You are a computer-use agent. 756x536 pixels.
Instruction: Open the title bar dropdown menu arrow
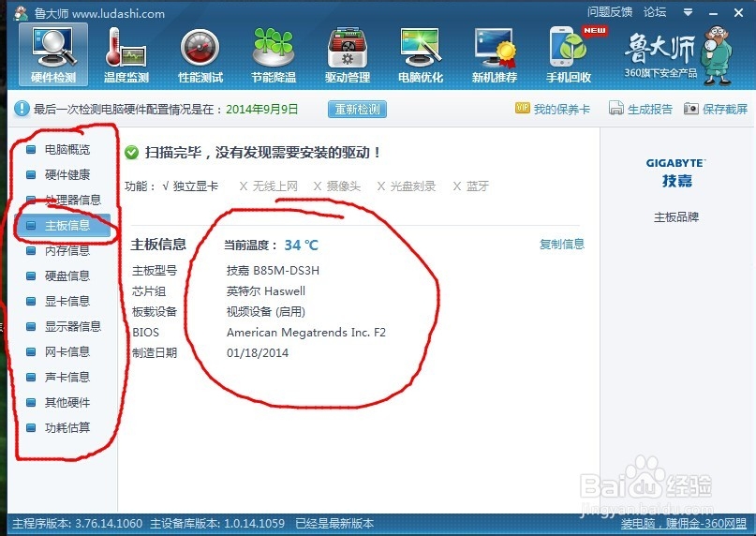click(688, 12)
